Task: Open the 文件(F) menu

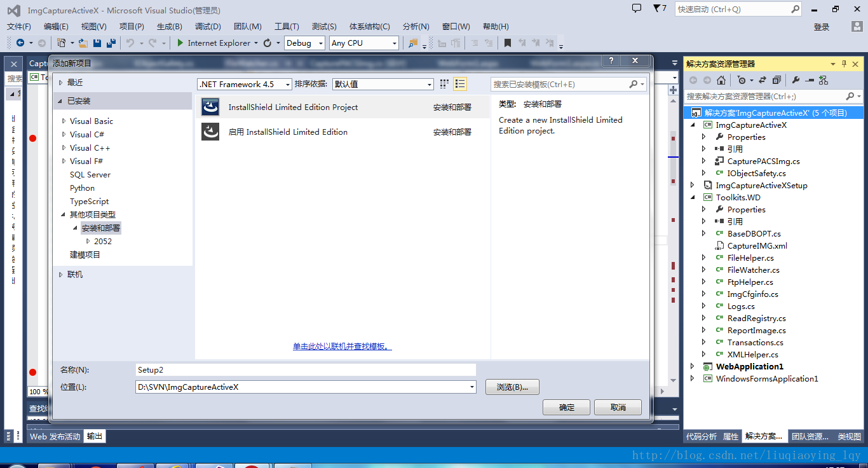Action: (19, 26)
